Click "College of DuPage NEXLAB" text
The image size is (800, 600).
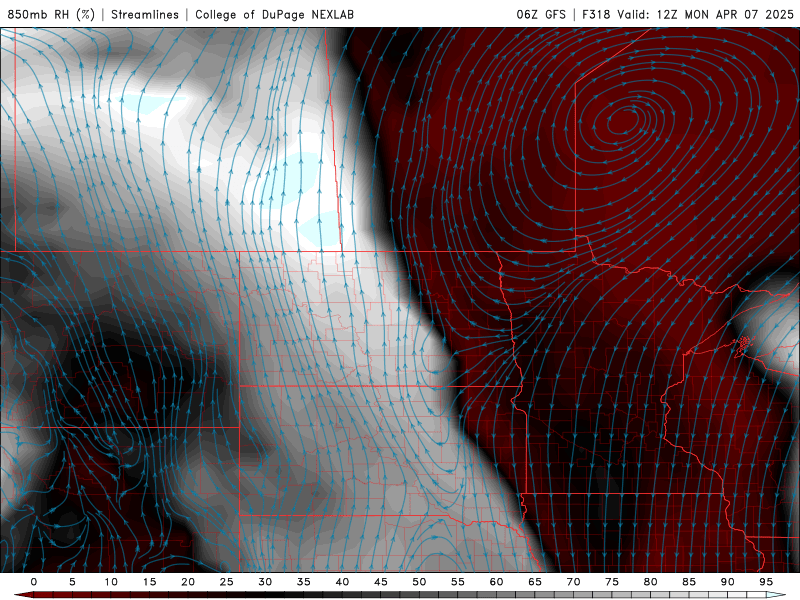tap(274, 14)
